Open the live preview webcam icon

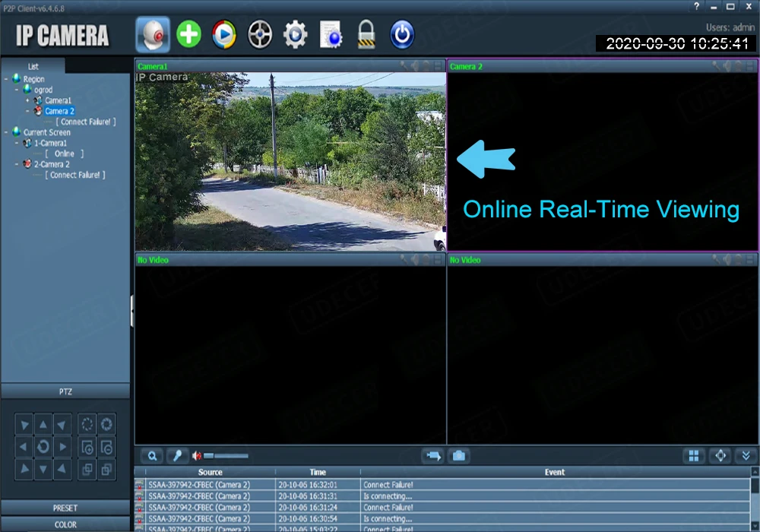[153, 34]
